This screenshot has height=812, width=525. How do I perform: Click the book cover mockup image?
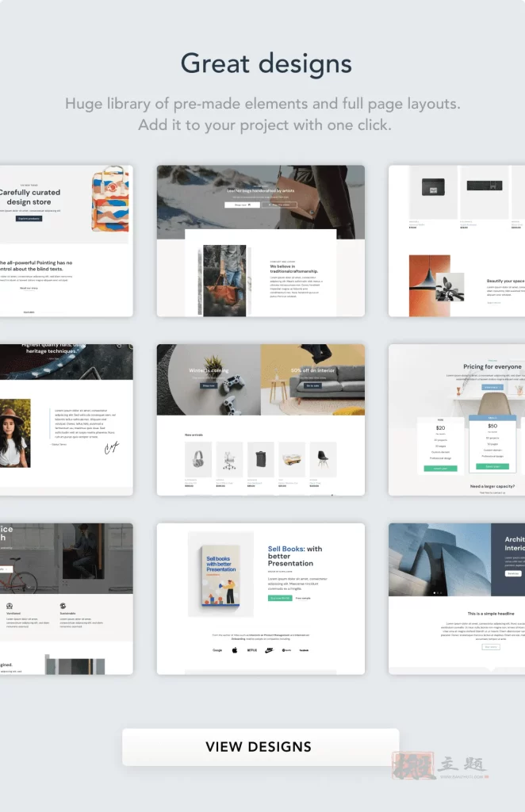[x=220, y=574]
